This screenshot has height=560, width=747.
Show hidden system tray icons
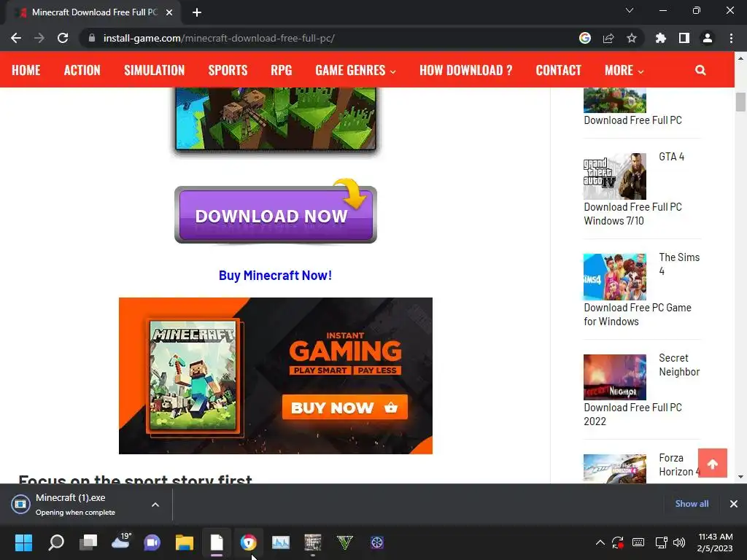pos(600,542)
